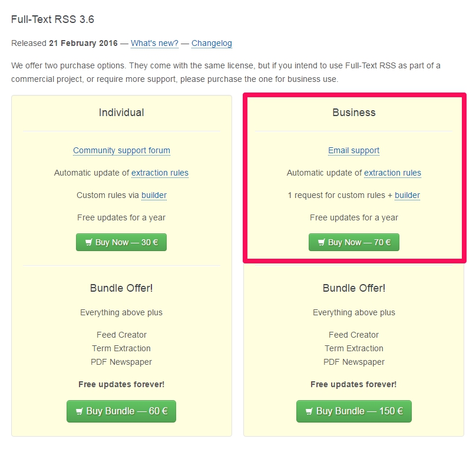Click the cart icon on Buy Bundle 60 €

pyautogui.click(x=79, y=411)
